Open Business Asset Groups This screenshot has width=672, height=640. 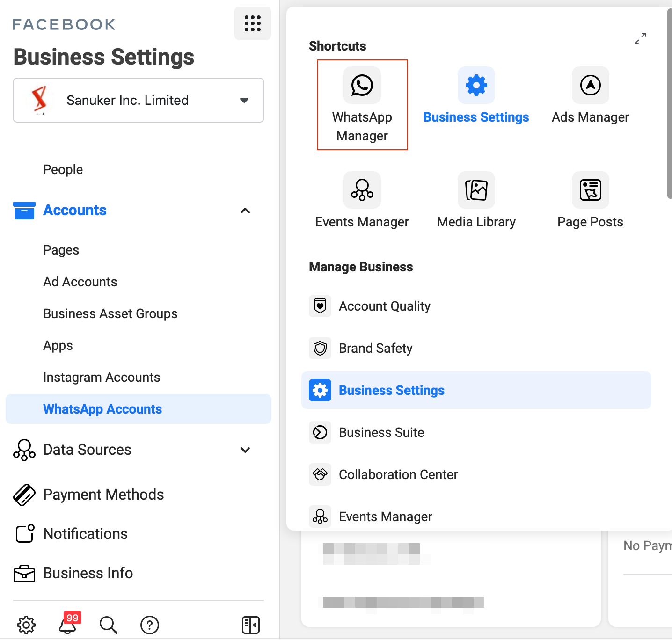pos(110,313)
